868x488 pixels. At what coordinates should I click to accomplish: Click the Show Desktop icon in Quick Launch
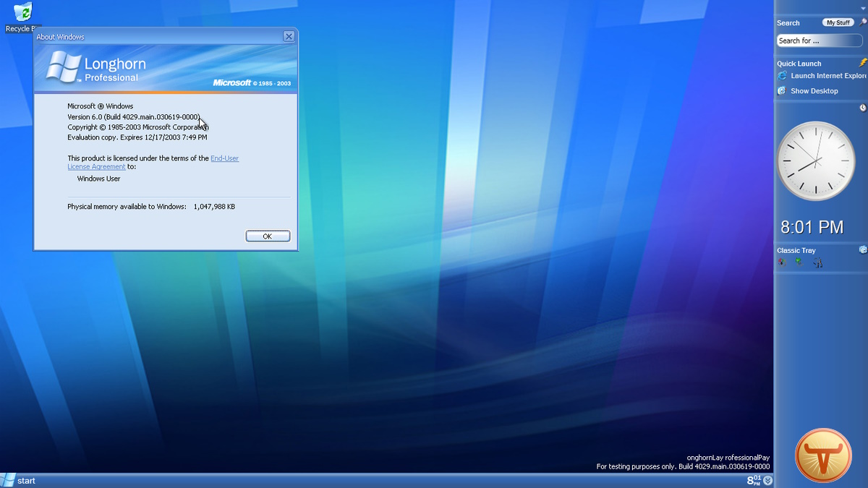(x=782, y=91)
